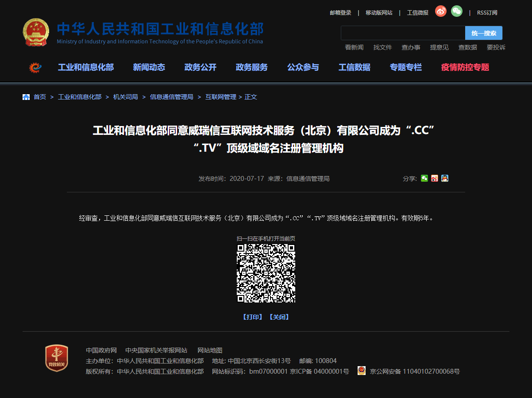The image size is (532, 398).
Task: Open the 中国政府网 footer link
Action: 101,350
